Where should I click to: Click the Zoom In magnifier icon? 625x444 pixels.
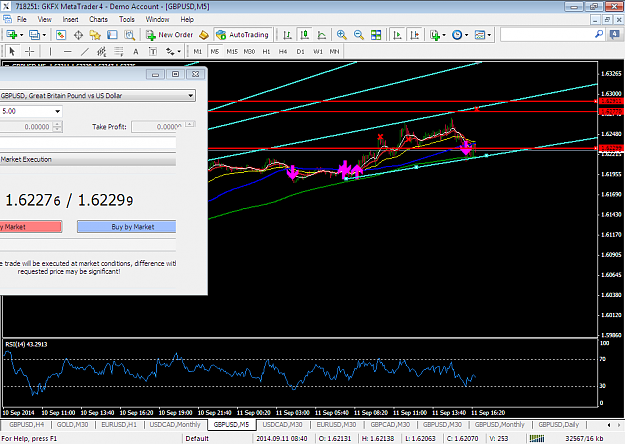click(x=341, y=35)
